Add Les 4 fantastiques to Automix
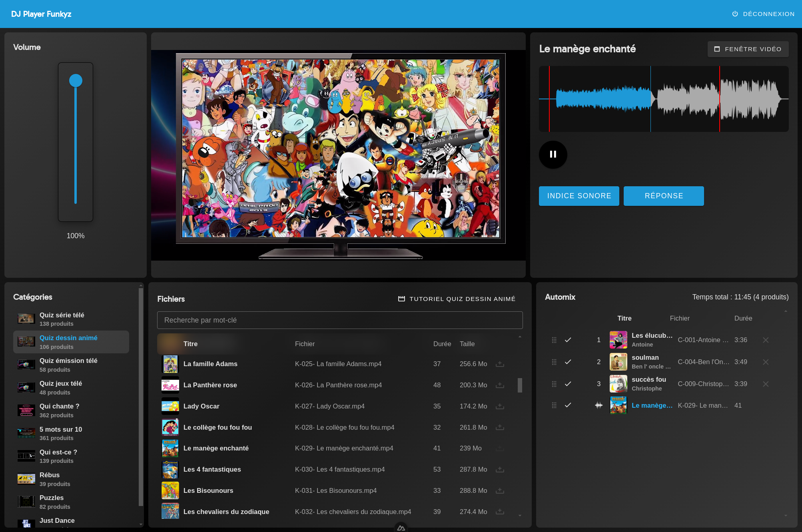The width and height of the screenshot is (802, 532). point(500,469)
